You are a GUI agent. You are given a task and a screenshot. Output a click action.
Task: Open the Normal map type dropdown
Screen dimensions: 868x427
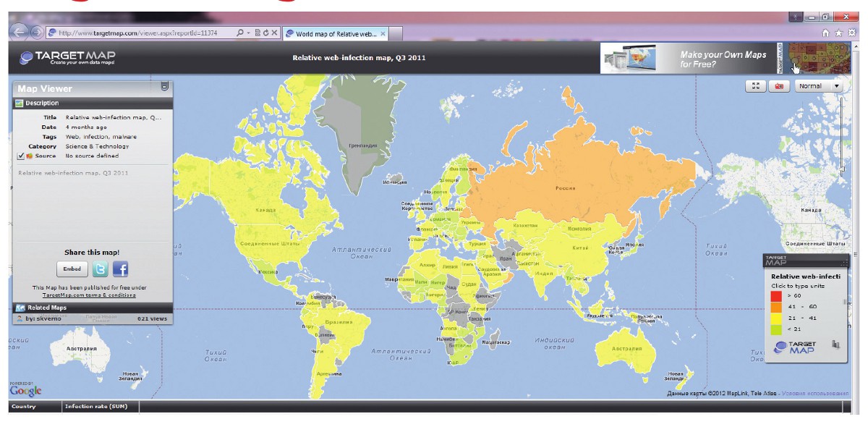click(x=819, y=86)
